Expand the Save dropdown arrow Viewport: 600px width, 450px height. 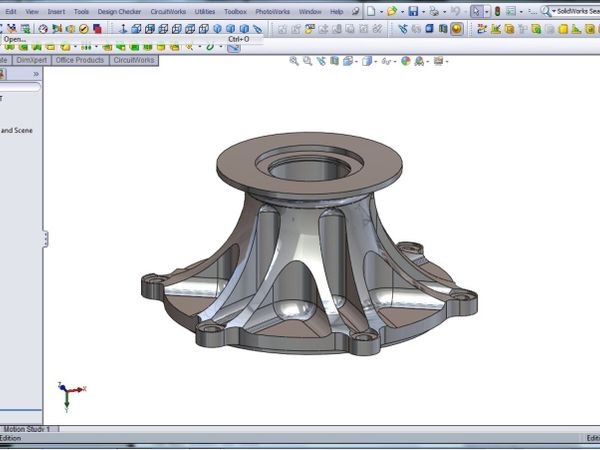click(x=423, y=12)
